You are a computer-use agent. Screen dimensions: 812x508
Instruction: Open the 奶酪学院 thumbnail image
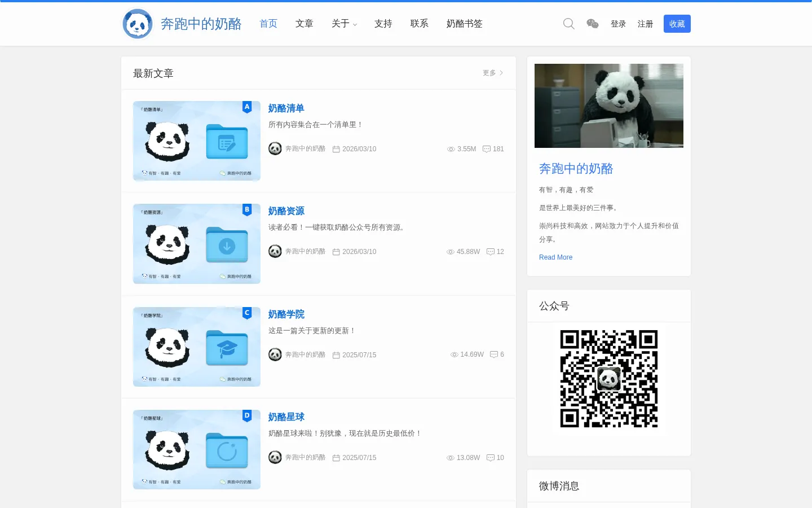[x=197, y=347]
